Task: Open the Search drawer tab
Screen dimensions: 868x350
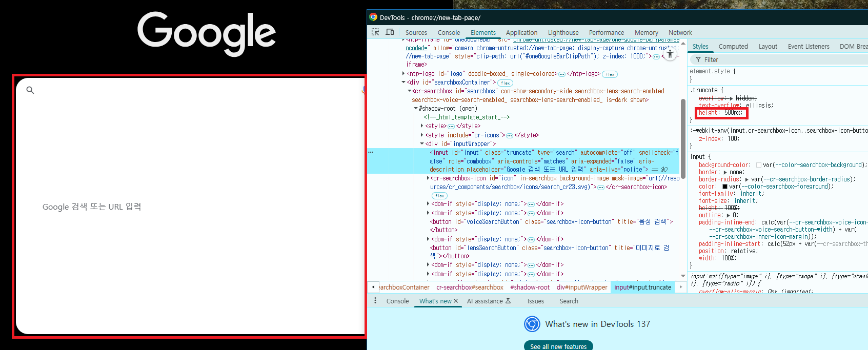Action: click(x=569, y=301)
